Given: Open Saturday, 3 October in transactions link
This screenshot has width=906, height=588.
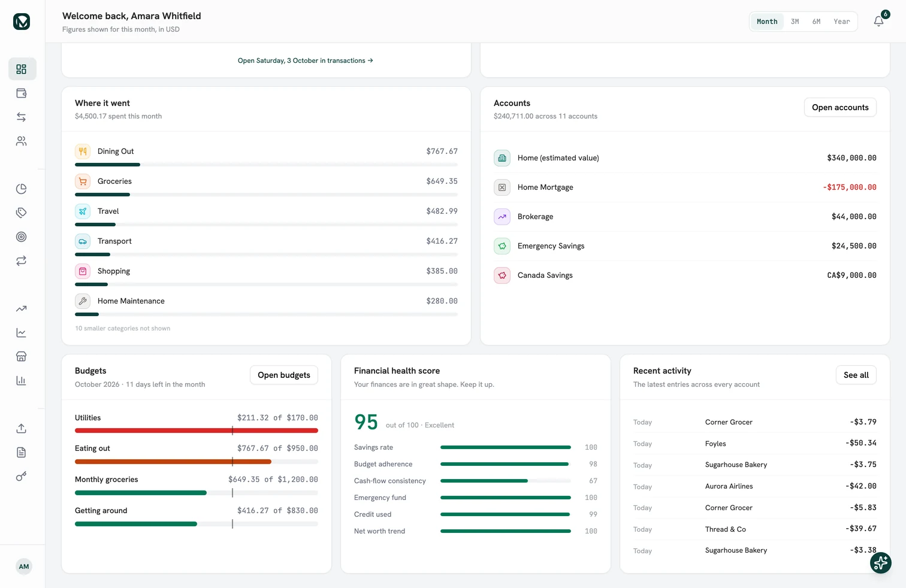Looking at the screenshot, I should click(x=306, y=60).
